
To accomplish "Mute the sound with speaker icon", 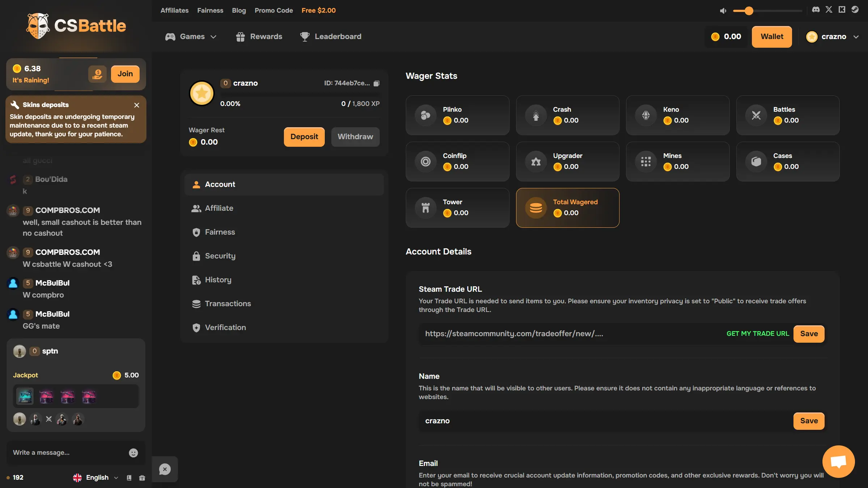I will coord(723,11).
